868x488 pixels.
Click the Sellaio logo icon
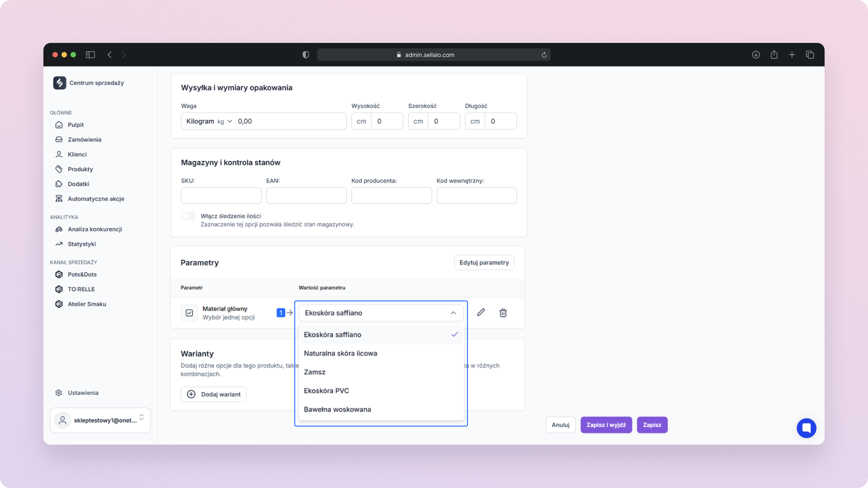click(x=60, y=83)
